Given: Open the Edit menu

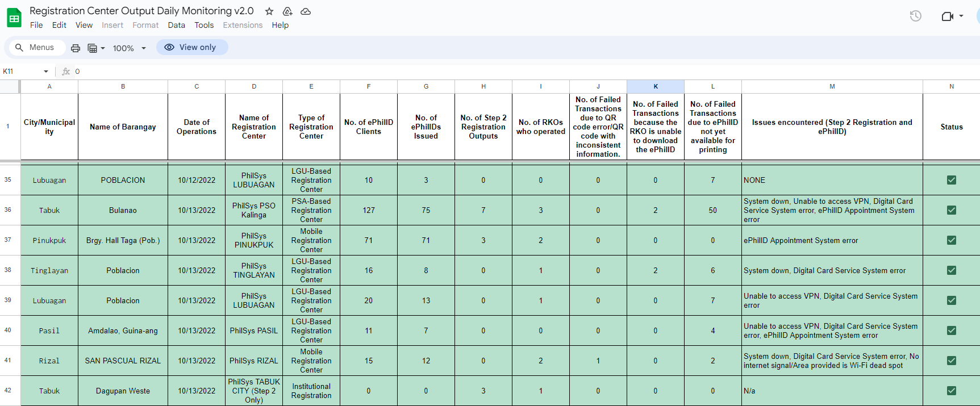Looking at the screenshot, I should (59, 25).
